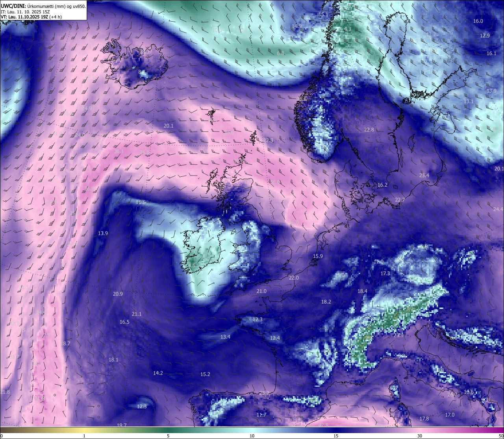The width and height of the screenshot is (504, 439).
Task: Click the map value 23.9
Action: (x=398, y=335)
